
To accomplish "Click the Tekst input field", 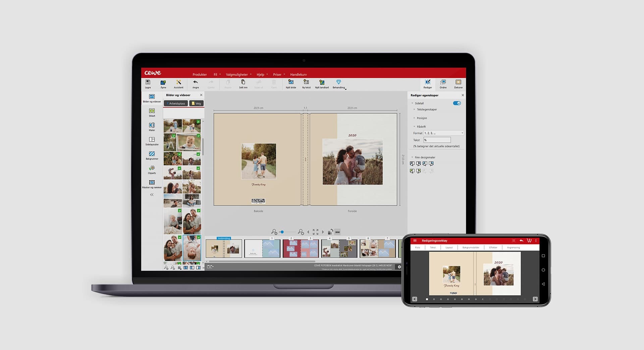I will (x=437, y=140).
